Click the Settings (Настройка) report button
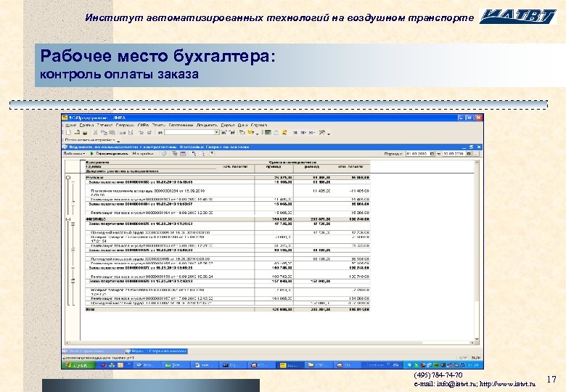 [142, 154]
